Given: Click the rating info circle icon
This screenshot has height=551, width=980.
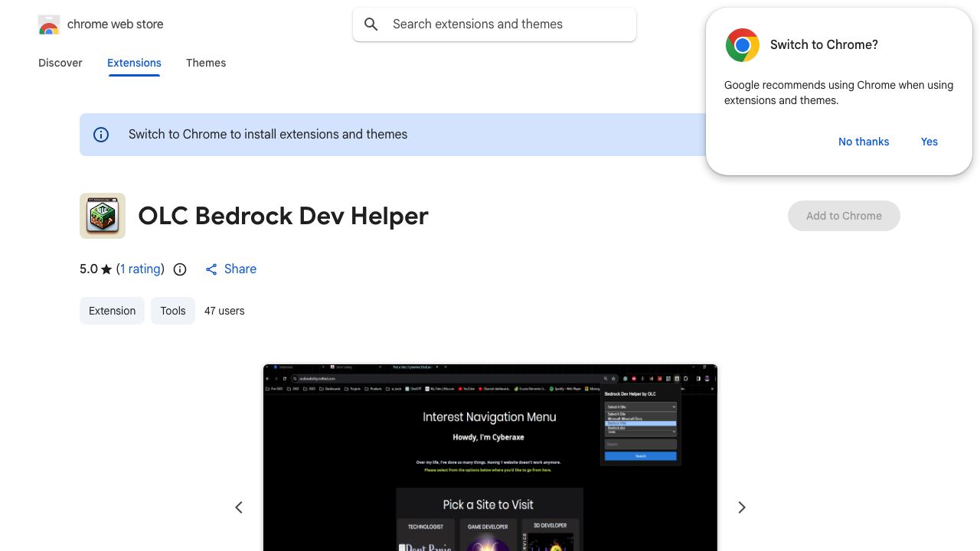Looking at the screenshot, I should click(x=180, y=269).
